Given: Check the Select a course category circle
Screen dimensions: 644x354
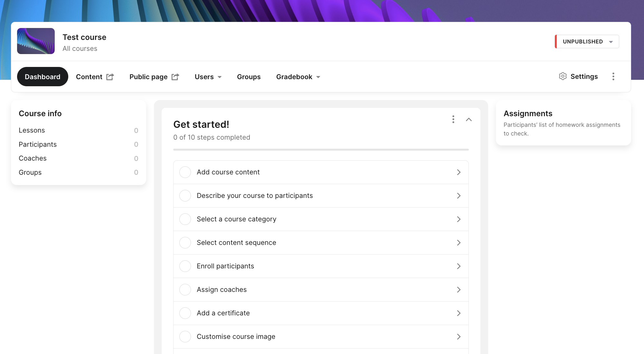Looking at the screenshot, I should click(x=185, y=219).
